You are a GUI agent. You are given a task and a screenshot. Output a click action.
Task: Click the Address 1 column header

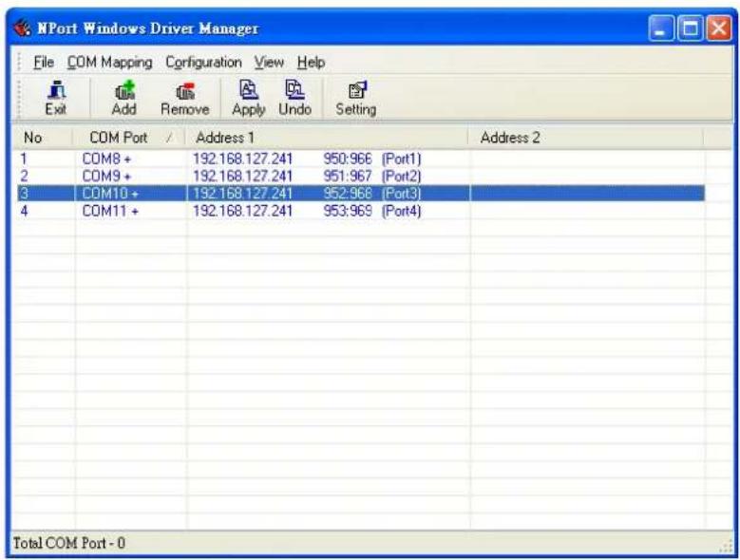327,138
